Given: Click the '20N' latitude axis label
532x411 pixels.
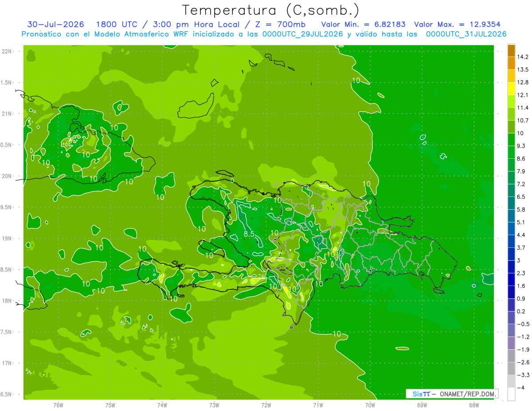Looking at the screenshot, I should [7, 176].
